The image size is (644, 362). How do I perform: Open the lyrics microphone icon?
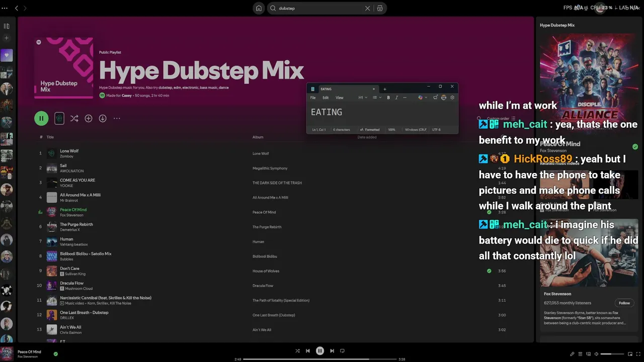click(x=572, y=354)
